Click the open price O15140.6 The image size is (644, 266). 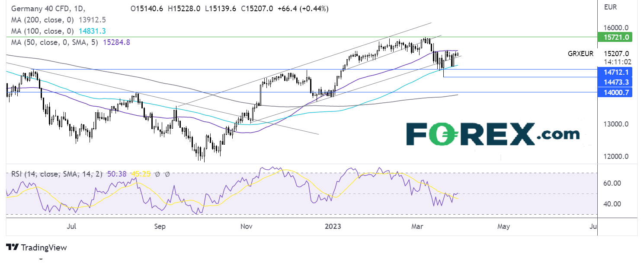pos(147,9)
